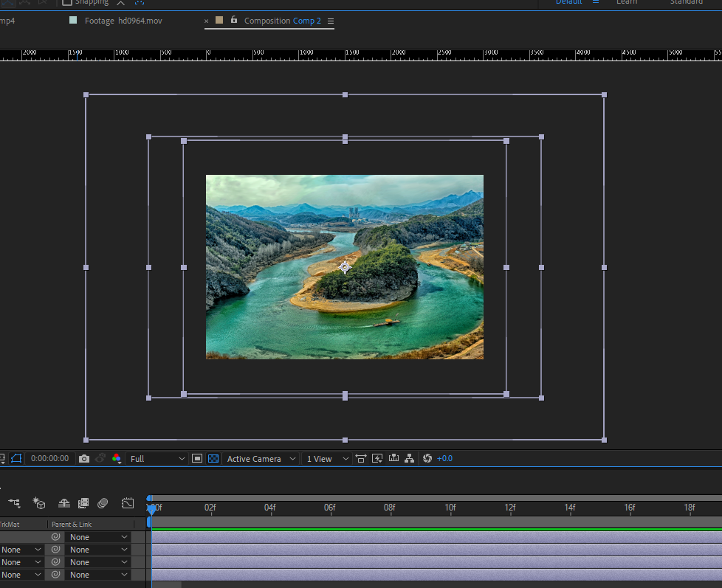Switch to the Footage hd0964.mov tab
The height and width of the screenshot is (588, 722).
(123, 21)
